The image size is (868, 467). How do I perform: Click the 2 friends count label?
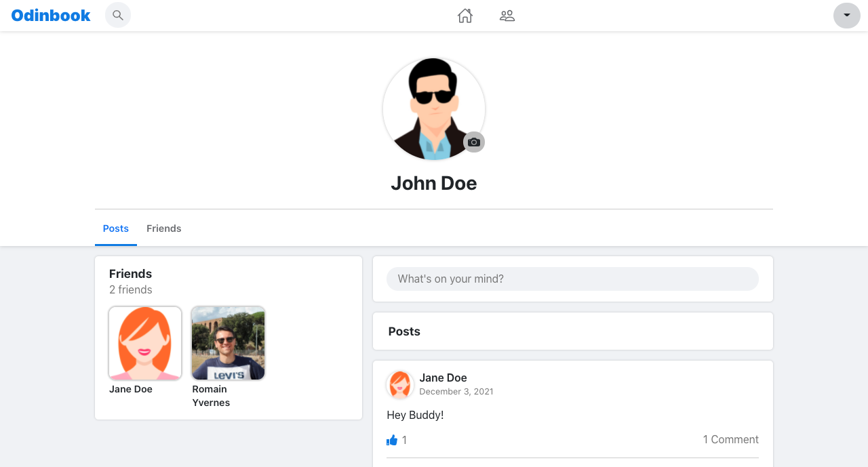point(130,289)
